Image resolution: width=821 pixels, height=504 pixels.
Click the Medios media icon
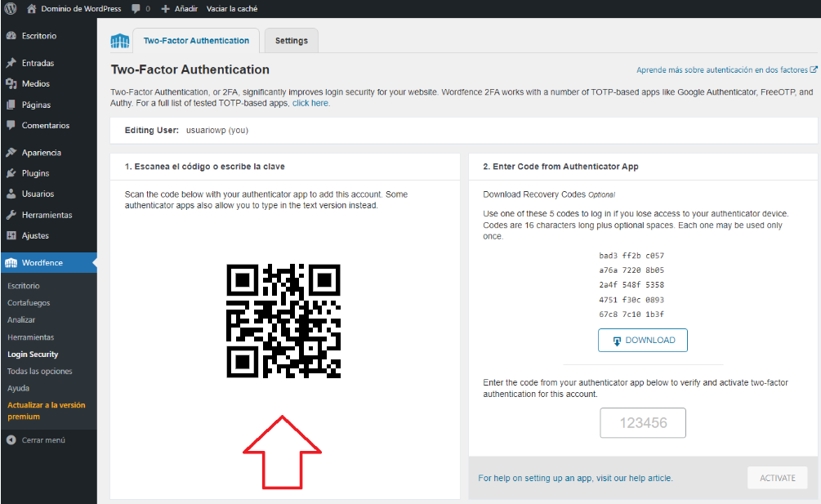(11, 84)
